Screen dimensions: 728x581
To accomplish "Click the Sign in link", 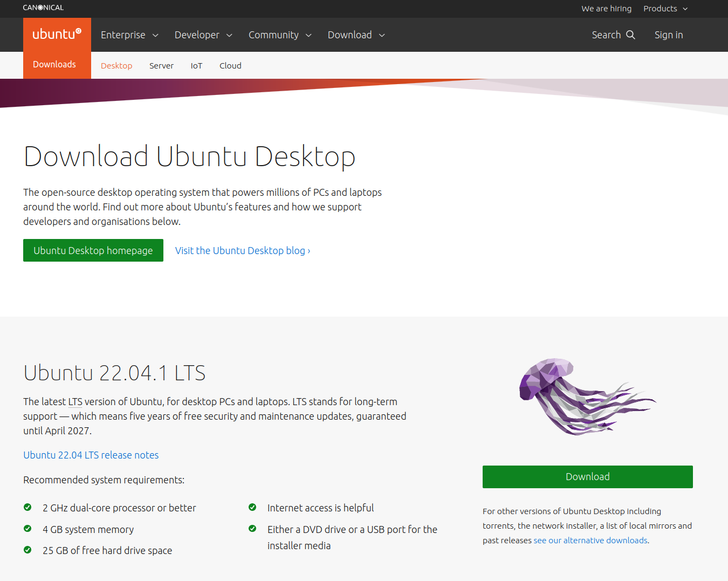I will pos(669,35).
